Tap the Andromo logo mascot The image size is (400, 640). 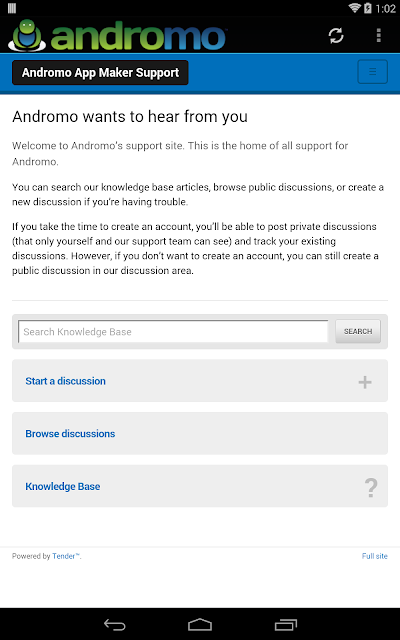pos(27,35)
